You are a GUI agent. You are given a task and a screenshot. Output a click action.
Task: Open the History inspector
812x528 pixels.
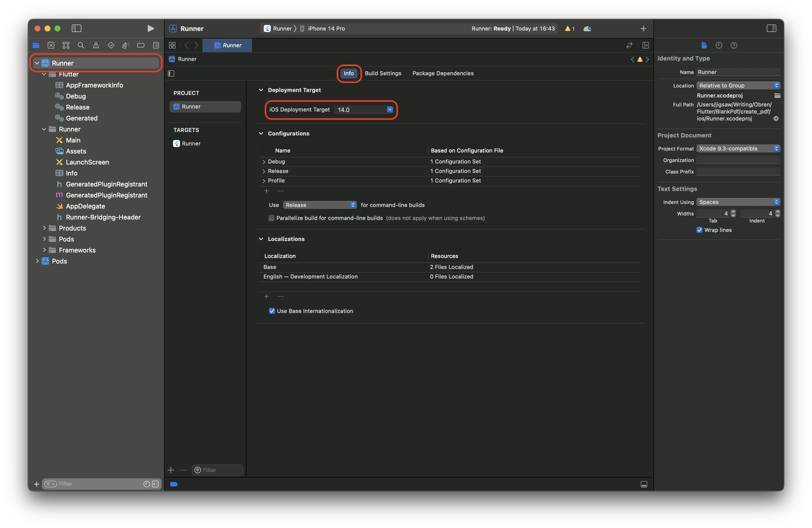(x=719, y=45)
